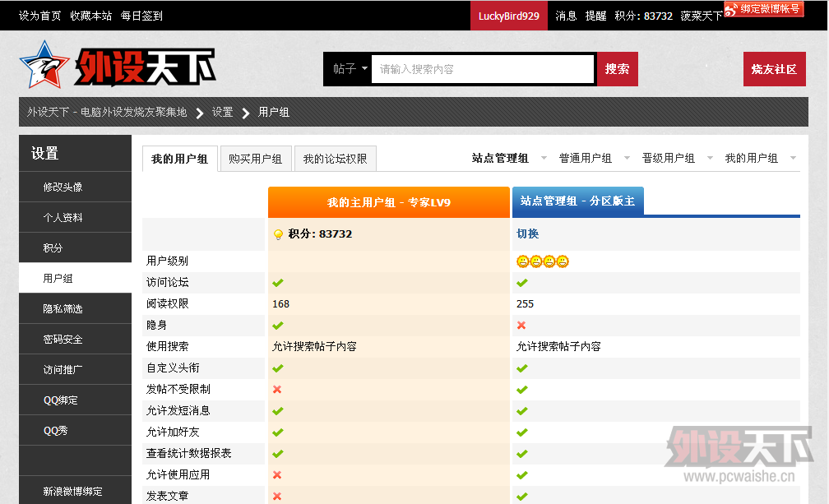Click green check for 允许加好友 in 专家LV9 column
Image resolution: width=829 pixels, height=504 pixels.
click(x=278, y=432)
